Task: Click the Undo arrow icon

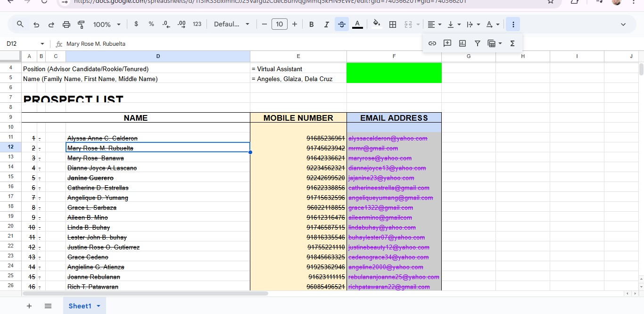Action: (36, 25)
